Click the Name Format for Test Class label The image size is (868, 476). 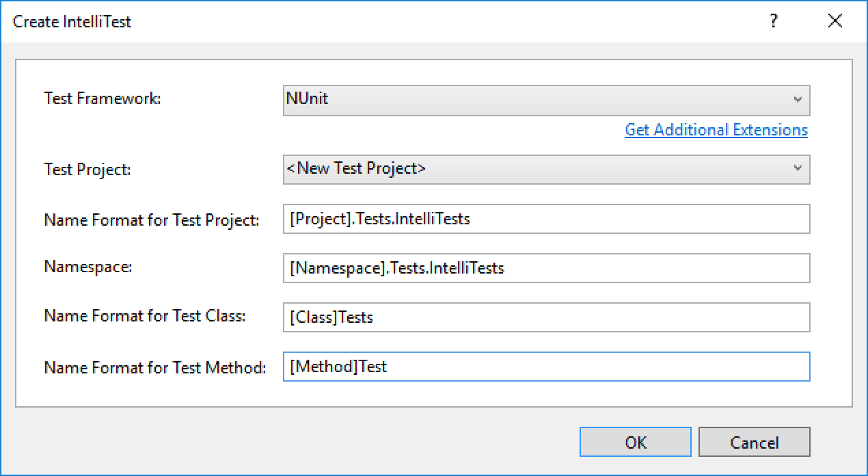(145, 316)
